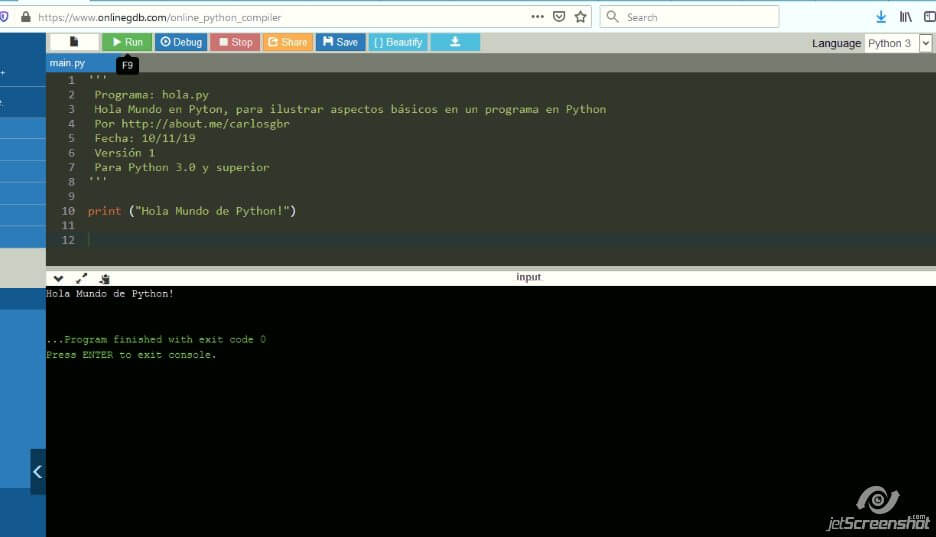Start the Debug session
936x537 pixels.
(x=181, y=42)
